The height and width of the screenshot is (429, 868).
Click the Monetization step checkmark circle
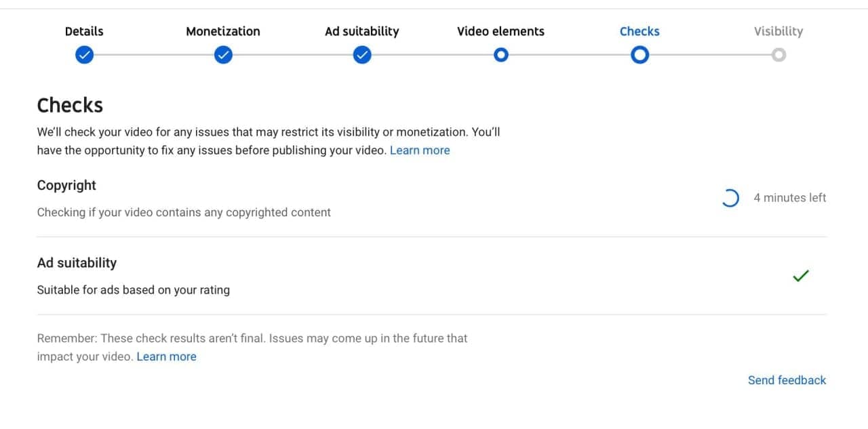223,55
